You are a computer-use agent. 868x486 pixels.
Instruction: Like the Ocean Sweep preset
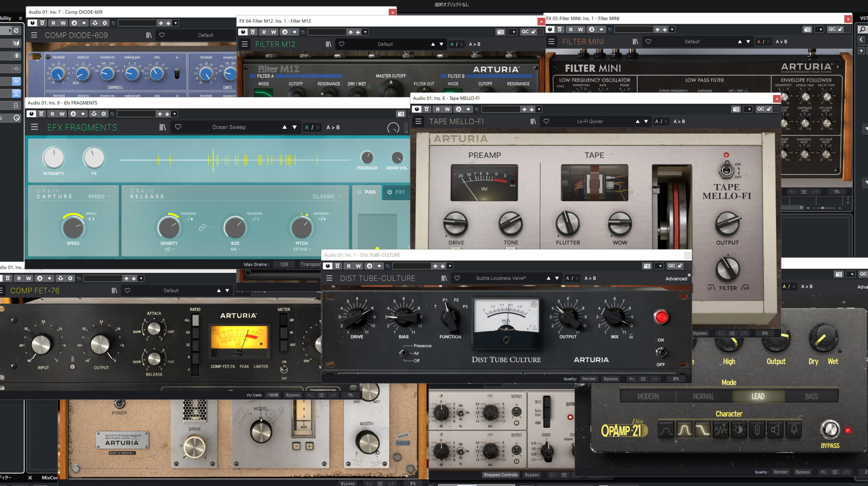(178, 127)
